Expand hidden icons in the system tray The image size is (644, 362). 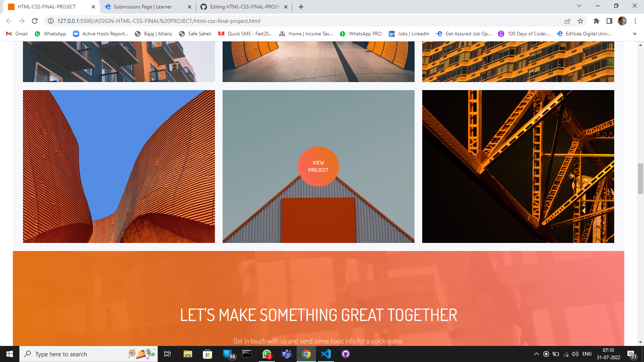(x=536, y=354)
